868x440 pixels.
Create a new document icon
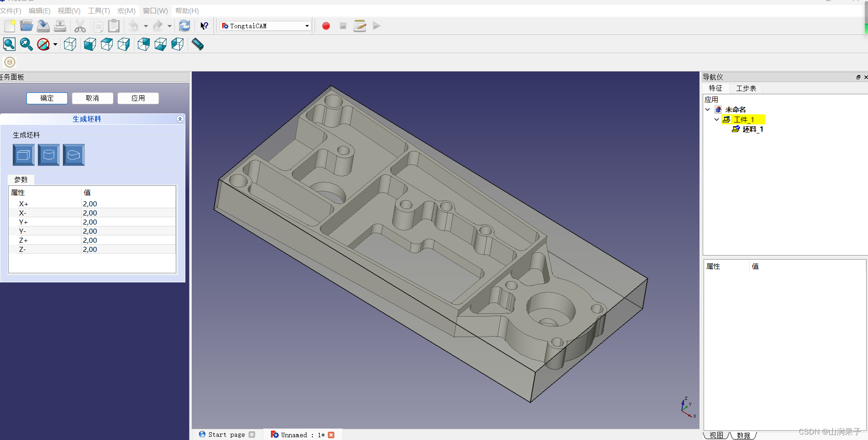coord(10,26)
